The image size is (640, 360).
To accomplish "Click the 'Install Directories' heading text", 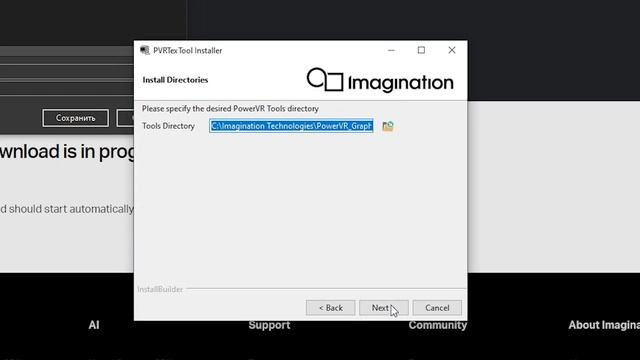I will (175, 80).
